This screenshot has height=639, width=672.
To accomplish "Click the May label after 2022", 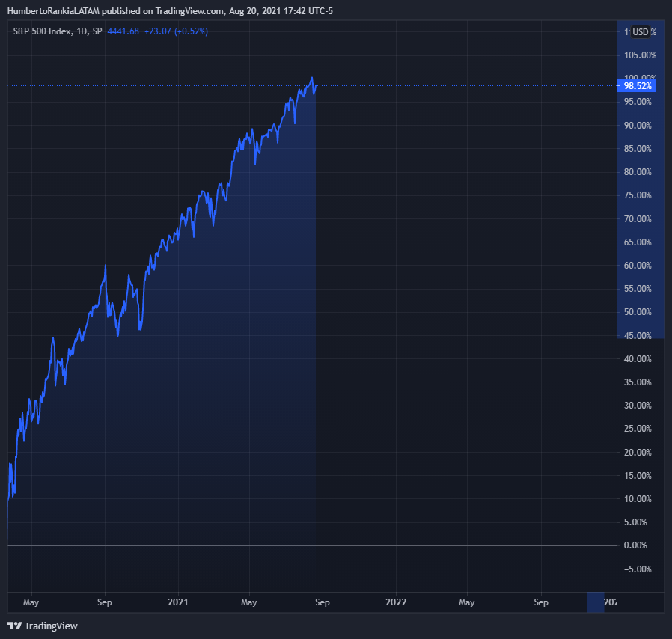I will coord(467,602).
